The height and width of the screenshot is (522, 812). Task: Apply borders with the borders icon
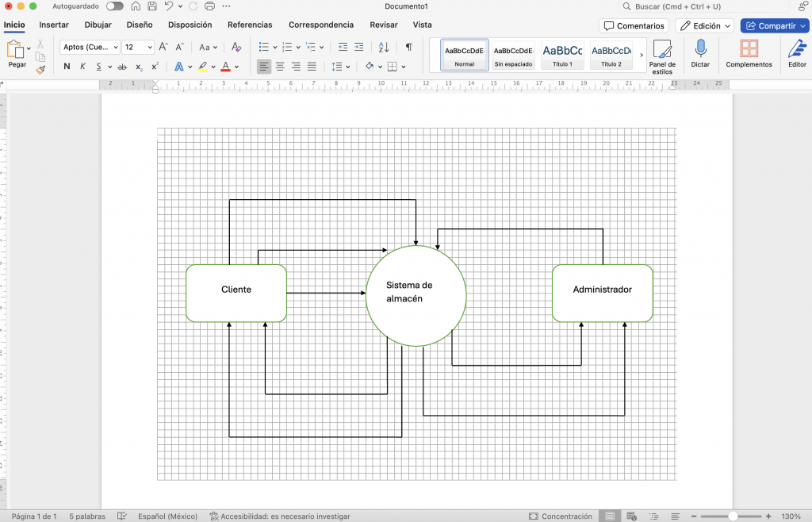[x=393, y=67]
